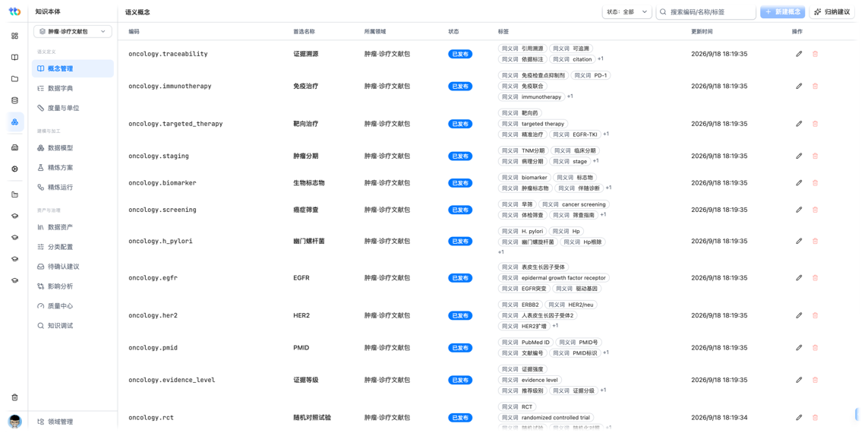868x433 pixels.
Task: Open the dashboard grid icon in icon rail
Action: (x=15, y=36)
